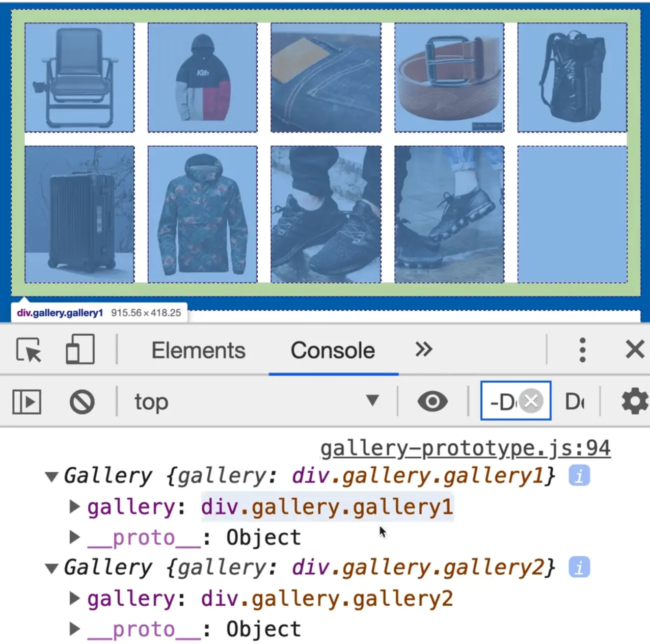Click the disable/block requests icon

82,401
